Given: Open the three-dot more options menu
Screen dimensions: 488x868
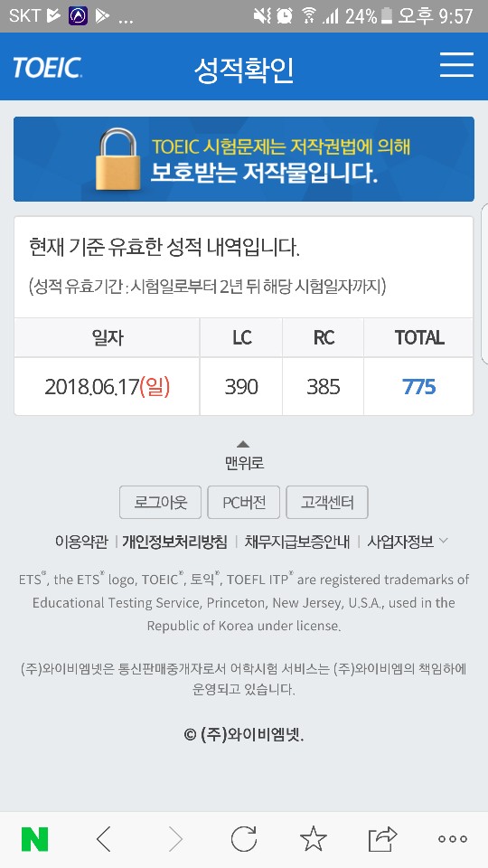Looking at the screenshot, I should point(453,839).
